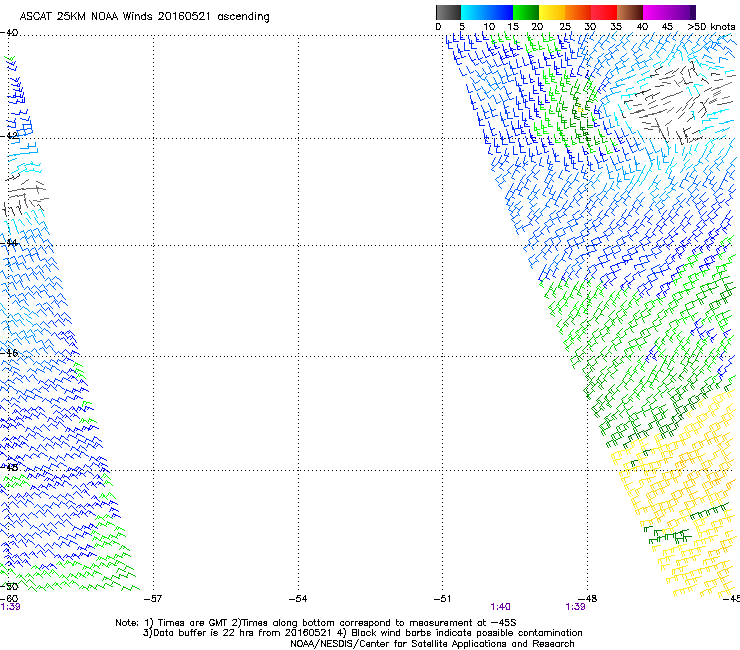Click the -54 longitude axis label
Image resolution: width=740 pixels, height=650 pixels.
coord(298,599)
